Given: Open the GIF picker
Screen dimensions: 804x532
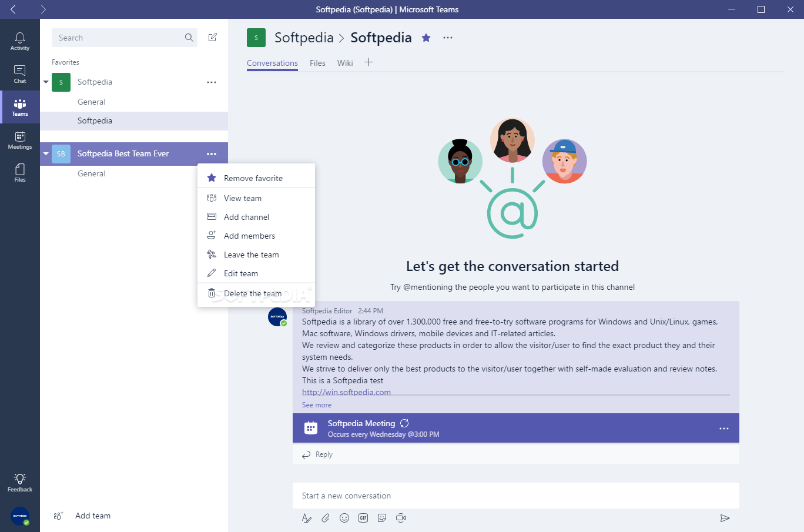Looking at the screenshot, I should tap(363, 518).
